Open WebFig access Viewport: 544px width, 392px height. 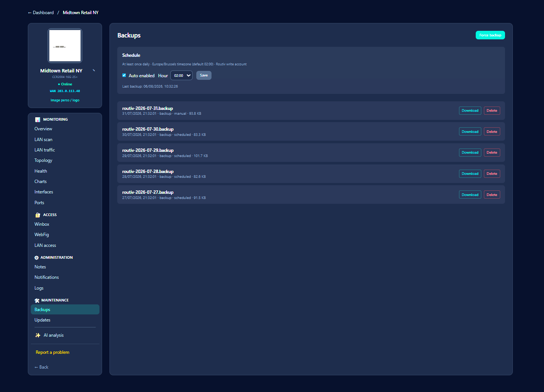coord(65,235)
